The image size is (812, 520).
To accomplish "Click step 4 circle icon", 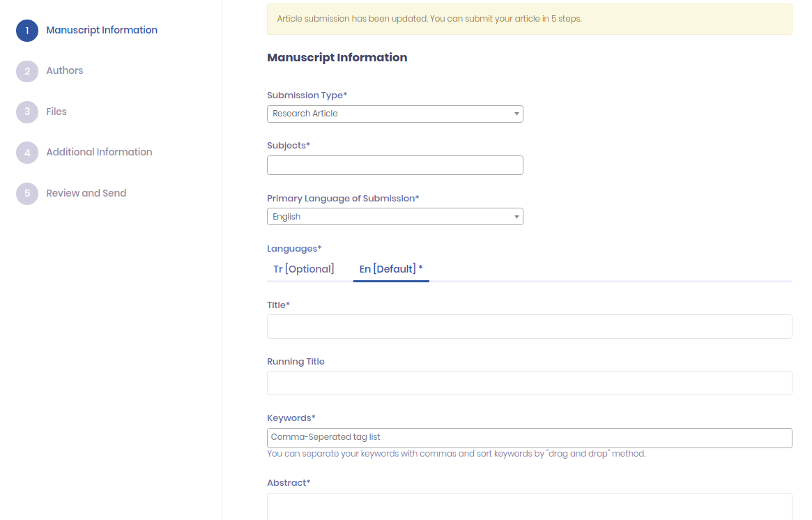I will tap(27, 153).
